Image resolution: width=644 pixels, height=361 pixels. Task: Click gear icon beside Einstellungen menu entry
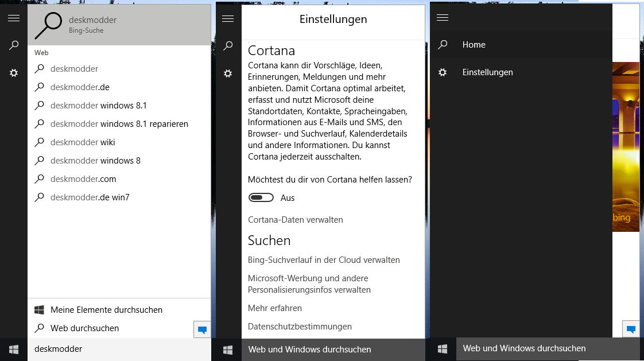(x=443, y=72)
